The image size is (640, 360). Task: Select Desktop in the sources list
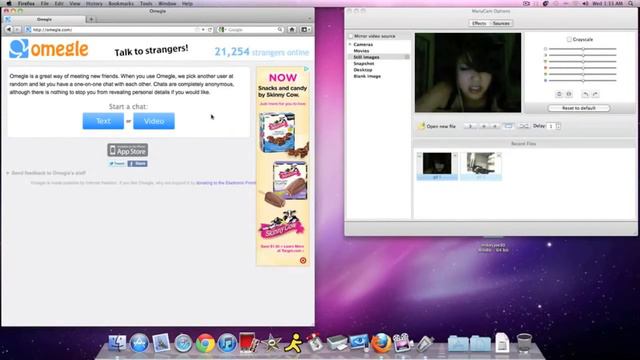(363, 70)
